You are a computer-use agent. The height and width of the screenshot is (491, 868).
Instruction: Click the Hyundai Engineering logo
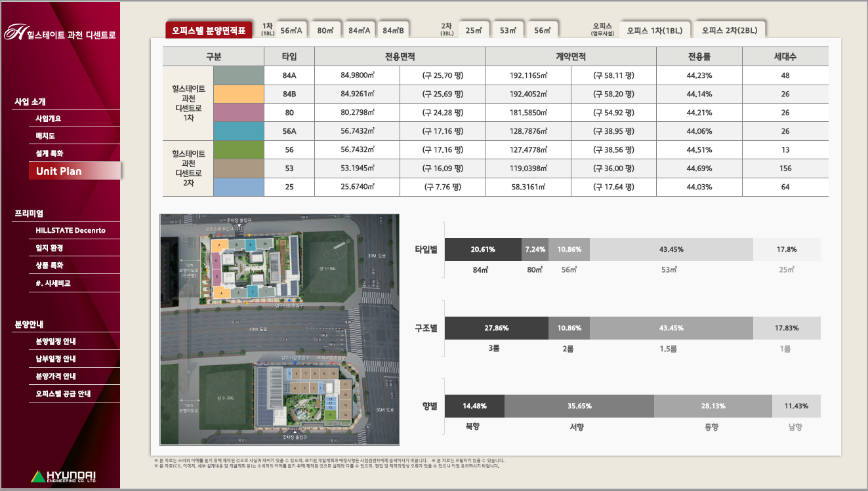coord(64,477)
